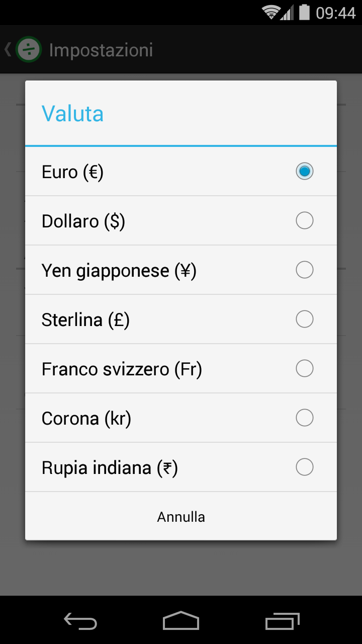Viewport: 362px width, 644px height.
Task: Tap the battery status icon
Action: 304,12
